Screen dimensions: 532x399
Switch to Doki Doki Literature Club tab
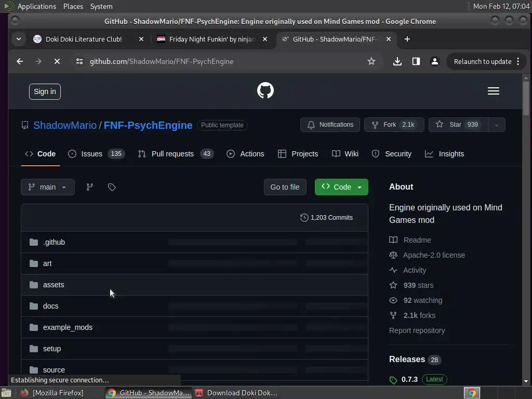84,39
